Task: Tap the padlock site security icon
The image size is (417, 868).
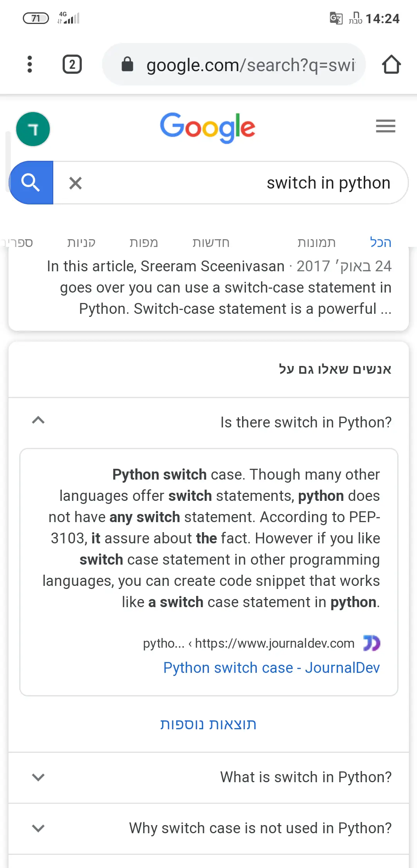Action: pos(127,65)
